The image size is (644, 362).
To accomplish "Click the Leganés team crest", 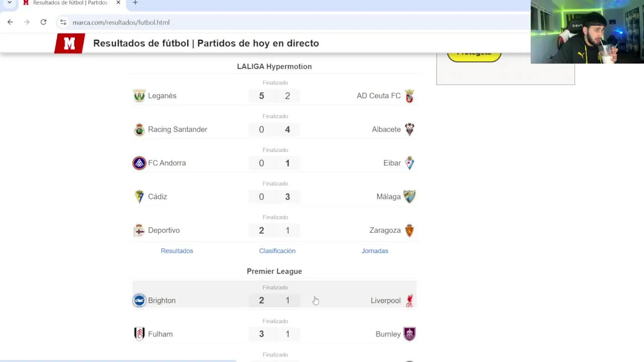I will click(139, 96).
